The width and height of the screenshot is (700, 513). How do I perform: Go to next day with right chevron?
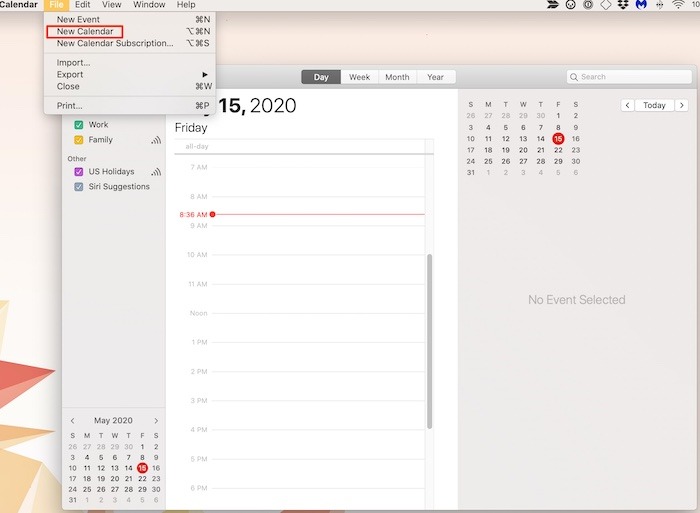tap(681, 105)
